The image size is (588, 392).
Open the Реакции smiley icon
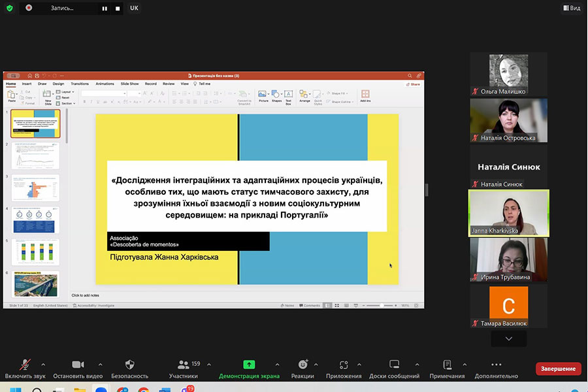point(302,365)
